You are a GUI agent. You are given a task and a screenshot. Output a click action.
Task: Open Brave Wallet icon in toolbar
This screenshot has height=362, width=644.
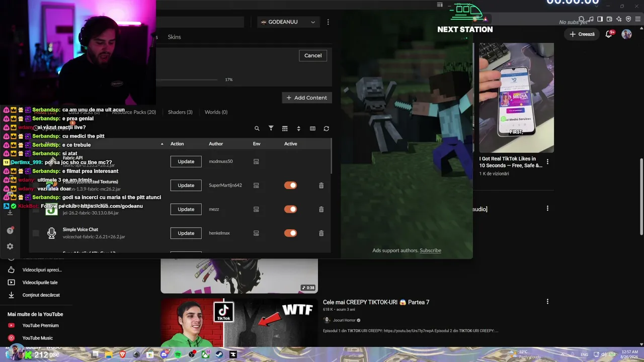[610, 19]
